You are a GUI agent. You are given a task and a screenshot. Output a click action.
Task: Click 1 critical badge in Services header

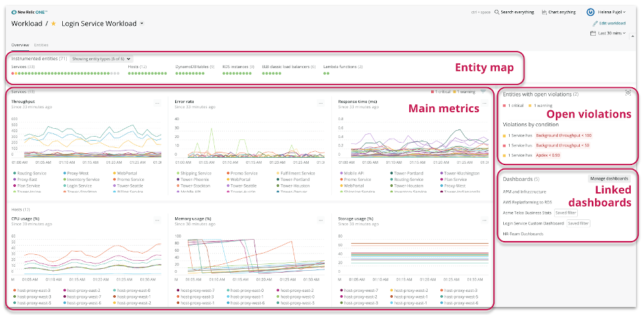(441, 92)
